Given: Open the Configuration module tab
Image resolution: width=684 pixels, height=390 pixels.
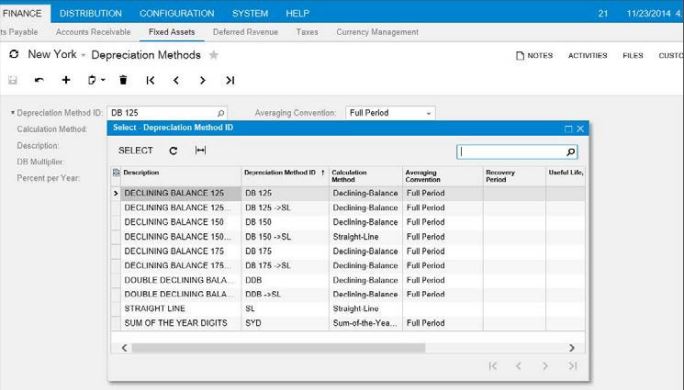Looking at the screenshot, I should point(177,13).
